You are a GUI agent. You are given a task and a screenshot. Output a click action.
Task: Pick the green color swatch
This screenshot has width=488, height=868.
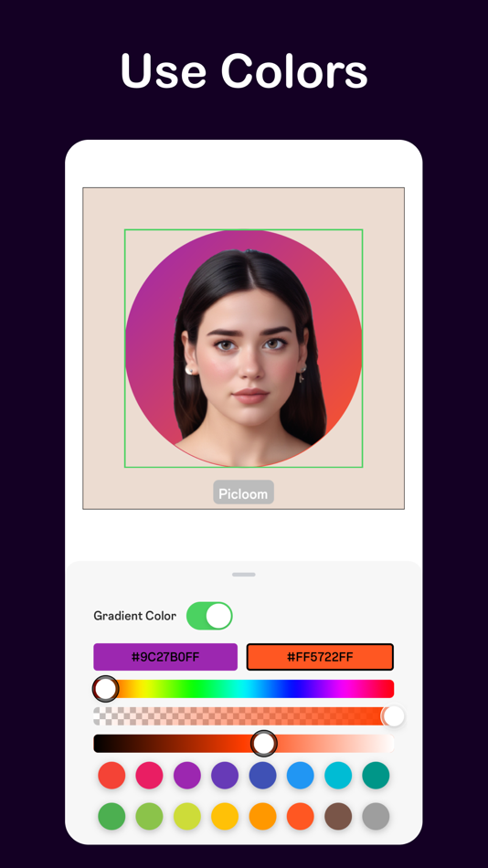click(x=111, y=816)
